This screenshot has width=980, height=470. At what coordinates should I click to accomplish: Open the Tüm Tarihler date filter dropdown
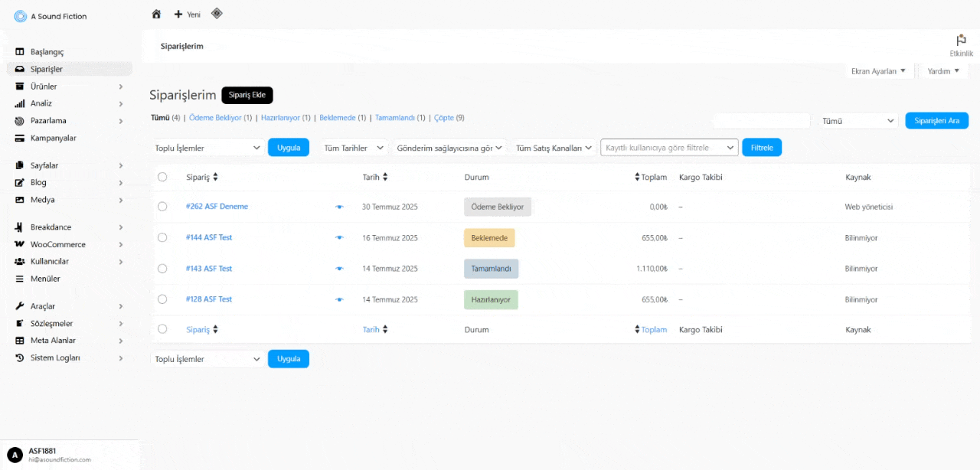point(353,148)
